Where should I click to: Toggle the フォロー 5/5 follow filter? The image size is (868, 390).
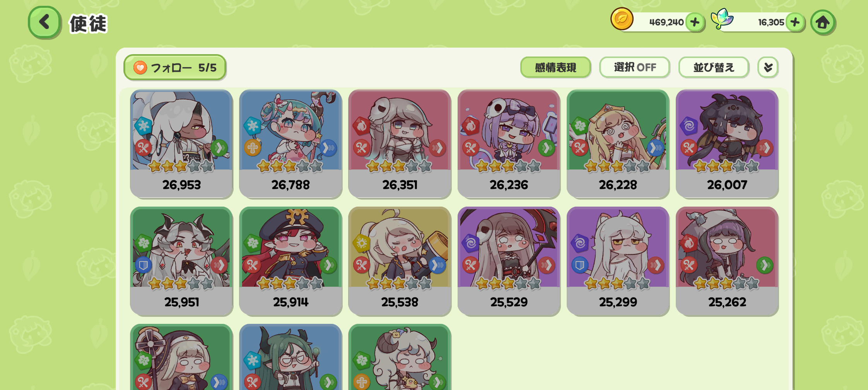[175, 67]
